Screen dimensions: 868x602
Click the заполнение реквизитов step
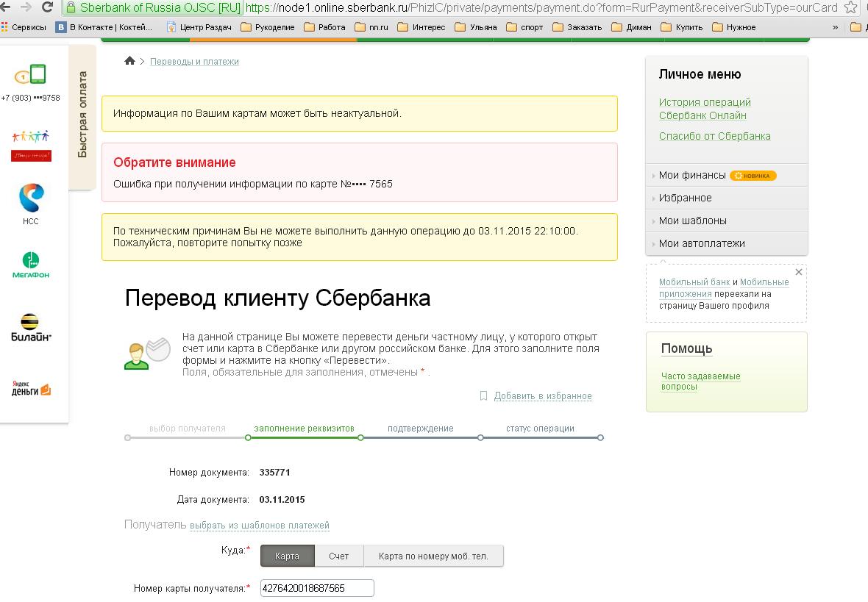click(x=304, y=429)
